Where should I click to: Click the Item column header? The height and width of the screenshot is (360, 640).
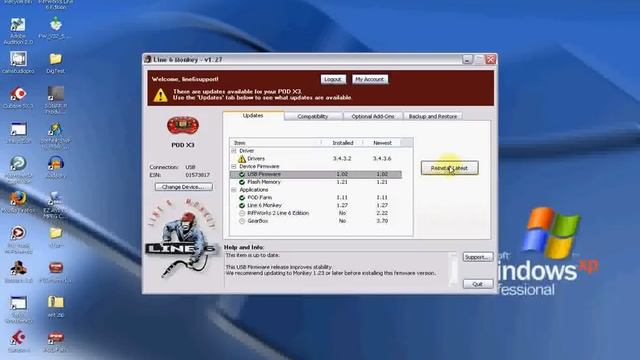point(276,143)
